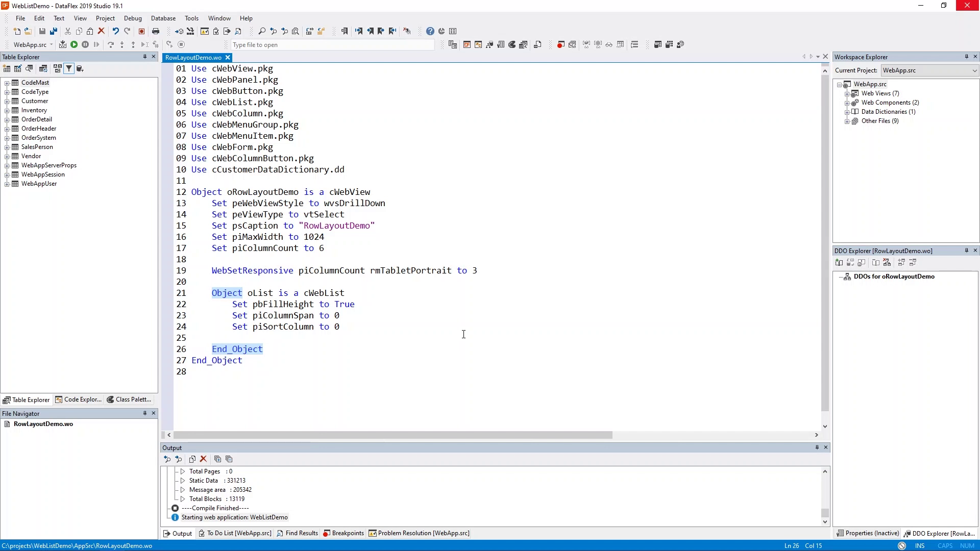Expand the Customer table node

[x=7, y=101]
